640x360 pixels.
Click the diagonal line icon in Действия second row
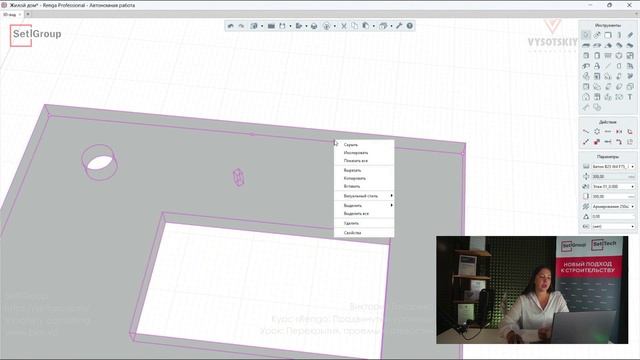coord(586,142)
